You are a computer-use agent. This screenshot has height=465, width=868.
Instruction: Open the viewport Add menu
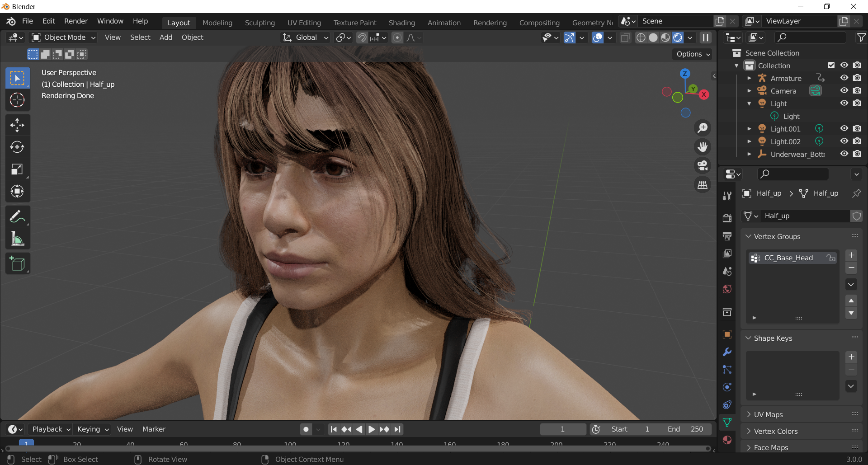166,38
